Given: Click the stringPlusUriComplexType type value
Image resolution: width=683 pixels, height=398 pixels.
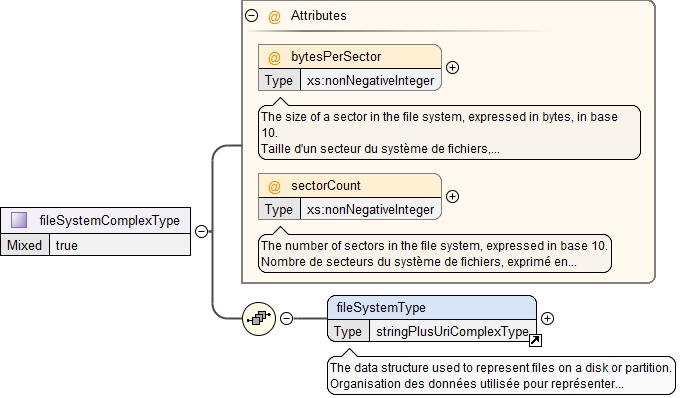Looking at the screenshot, I should (x=453, y=331).
